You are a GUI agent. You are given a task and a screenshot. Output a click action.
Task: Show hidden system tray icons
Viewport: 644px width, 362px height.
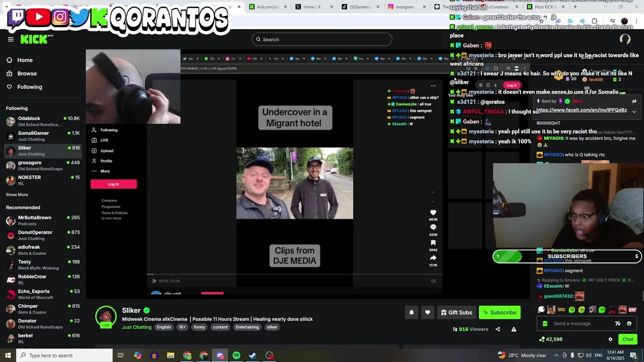pyautogui.click(x=556, y=355)
